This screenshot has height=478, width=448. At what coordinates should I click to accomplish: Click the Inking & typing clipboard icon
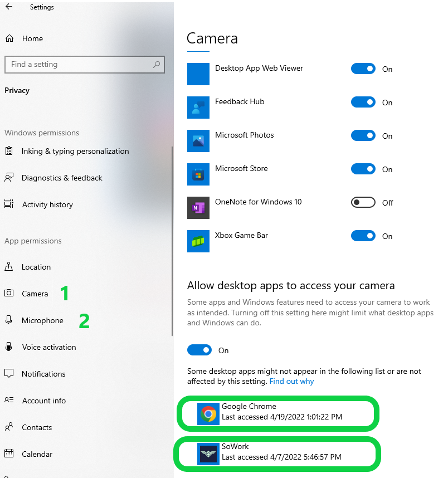[9, 150]
